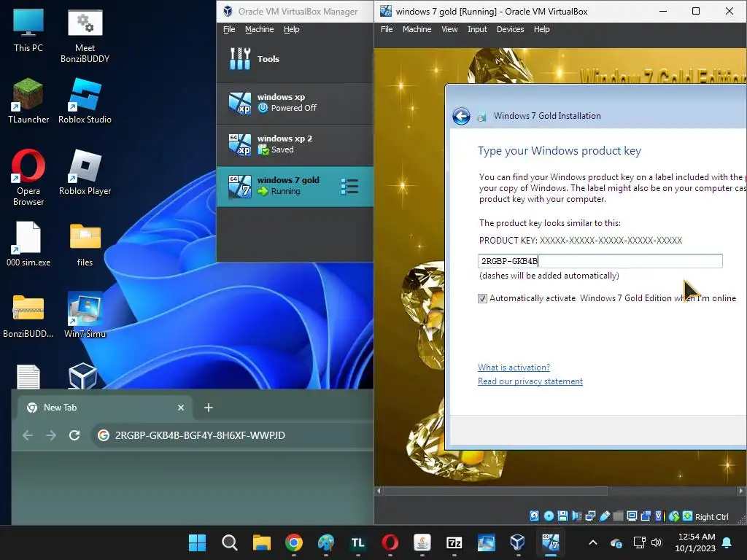Toggle the Automatically activate Windows 7 Gold checkbox

tap(482, 298)
